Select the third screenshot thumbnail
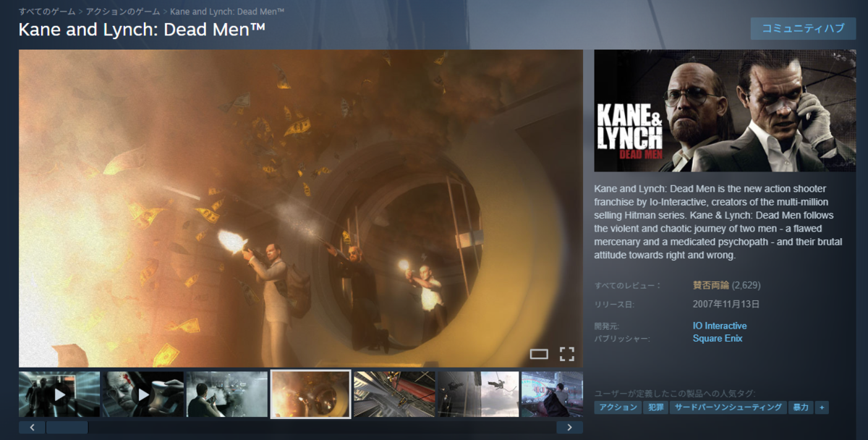The image size is (868, 440). [x=227, y=394]
